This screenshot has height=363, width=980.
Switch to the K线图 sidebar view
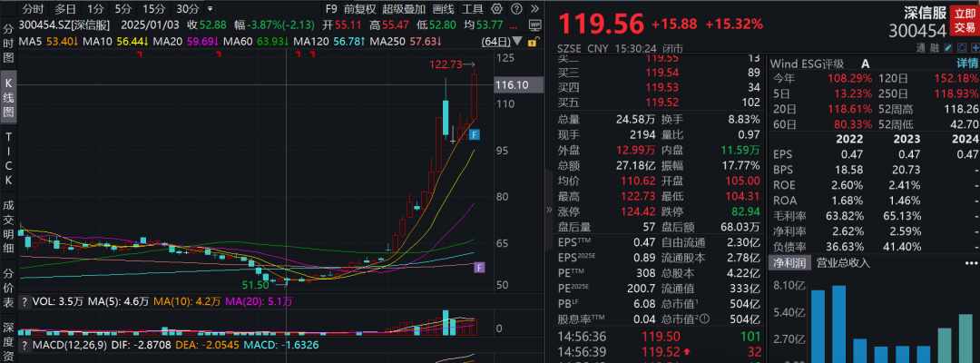click(x=9, y=98)
